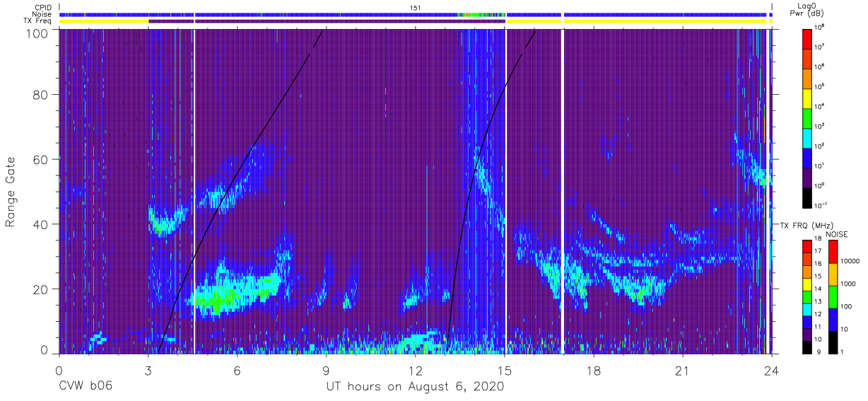Click the cyan segment of Lag0 power colorbar
868x401 pixels.
807,137
